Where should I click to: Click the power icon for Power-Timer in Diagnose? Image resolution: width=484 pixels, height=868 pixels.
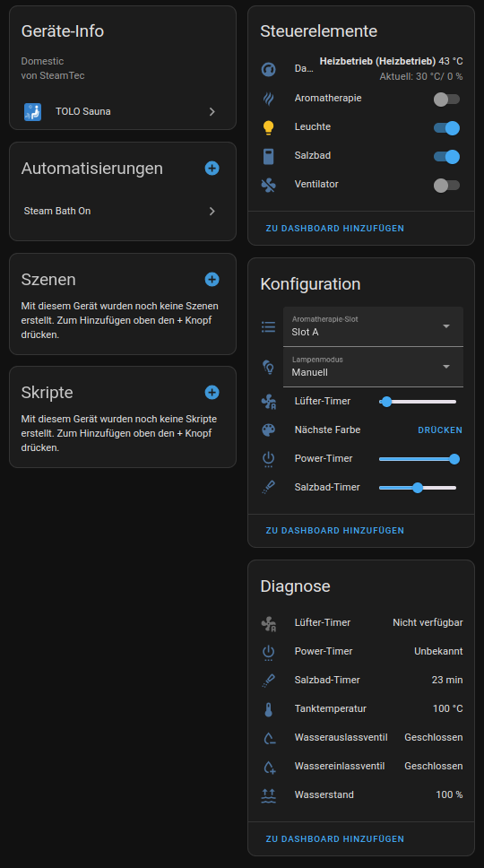(268, 652)
